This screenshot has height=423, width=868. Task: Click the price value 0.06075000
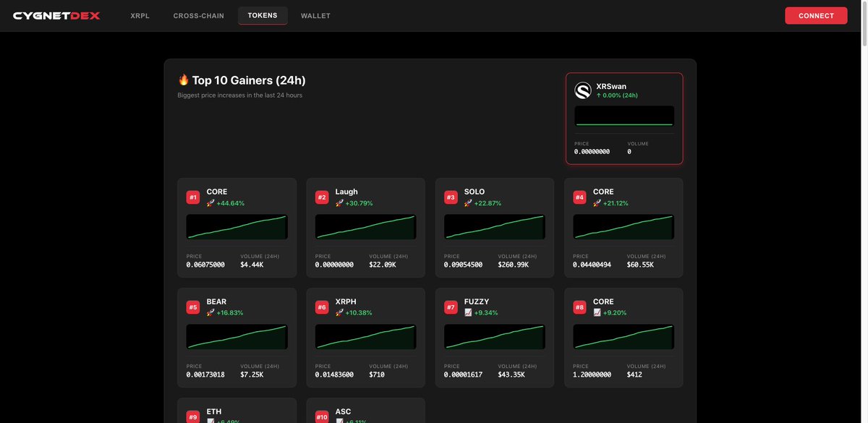(205, 265)
